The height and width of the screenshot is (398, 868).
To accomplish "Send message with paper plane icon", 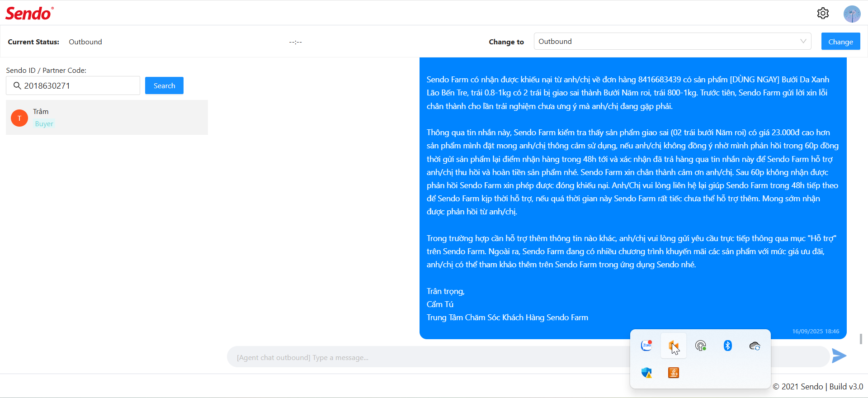I will [x=839, y=356].
